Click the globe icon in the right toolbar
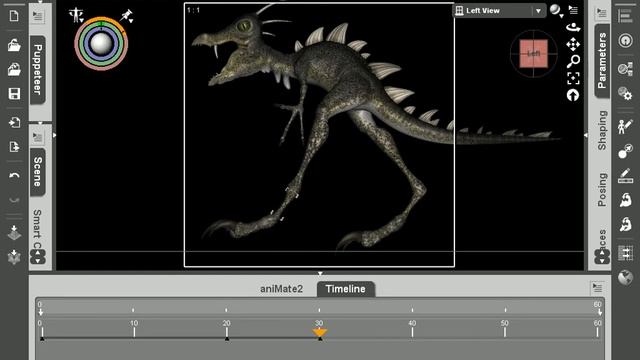 (x=625, y=278)
